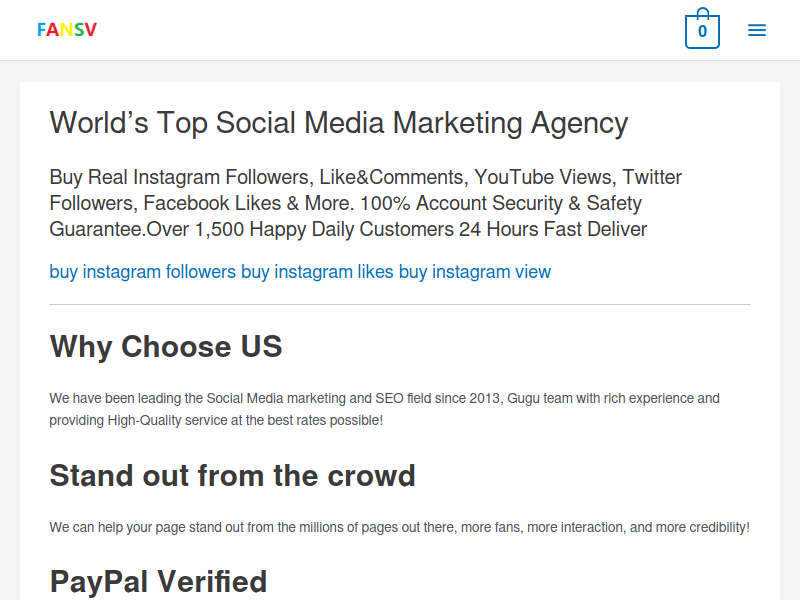Open the shopping cart bag icon
800x600 pixels.
pyautogui.click(x=702, y=29)
